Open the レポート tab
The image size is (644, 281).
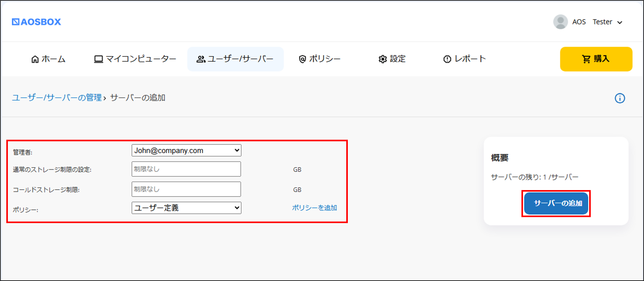pyautogui.click(x=464, y=59)
